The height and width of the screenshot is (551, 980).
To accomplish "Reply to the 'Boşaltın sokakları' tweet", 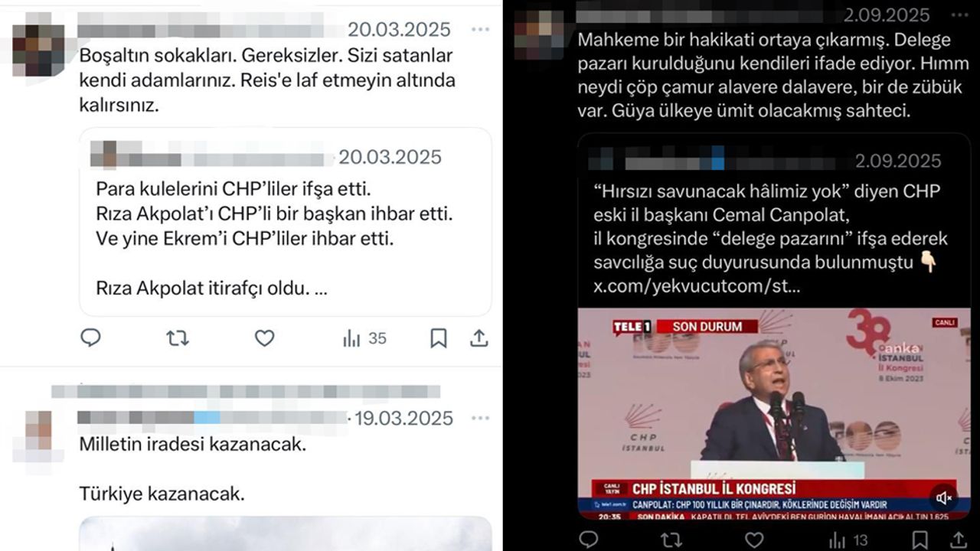I will click(x=90, y=337).
